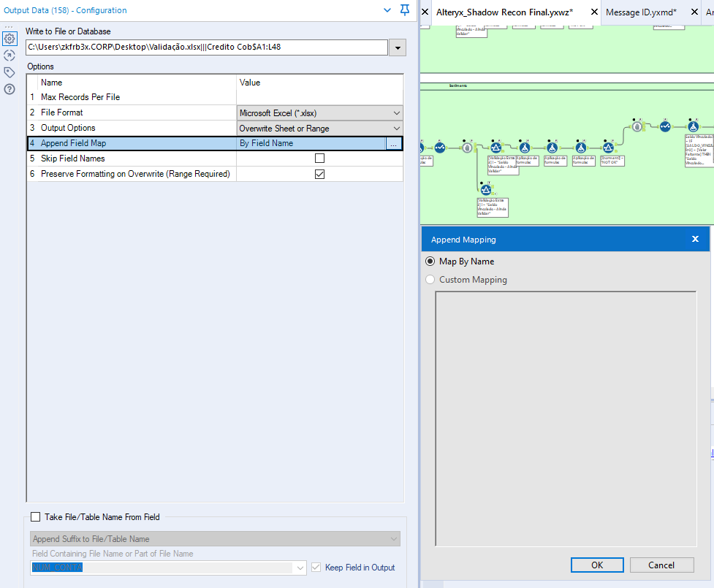Select the Filter tool annotated Dormant NOT OK
This screenshot has height=588, width=714.
coord(608,148)
